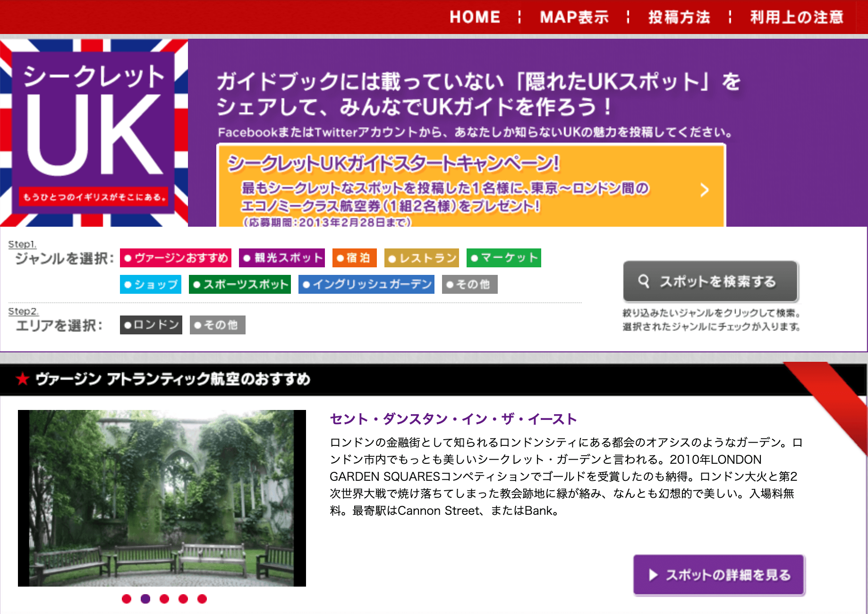Select the 宿泊 genre tag
This screenshot has width=868, height=614.
click(x=354, y=258)
